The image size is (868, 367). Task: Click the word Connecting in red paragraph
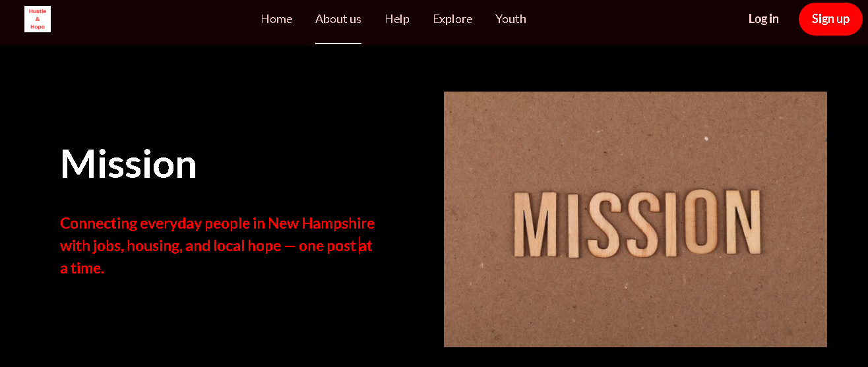coord(98,224)
